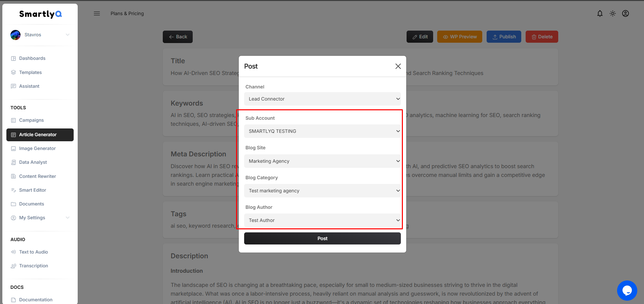Click the orange WP Preview button
The image size is (644, 304).
460,37
